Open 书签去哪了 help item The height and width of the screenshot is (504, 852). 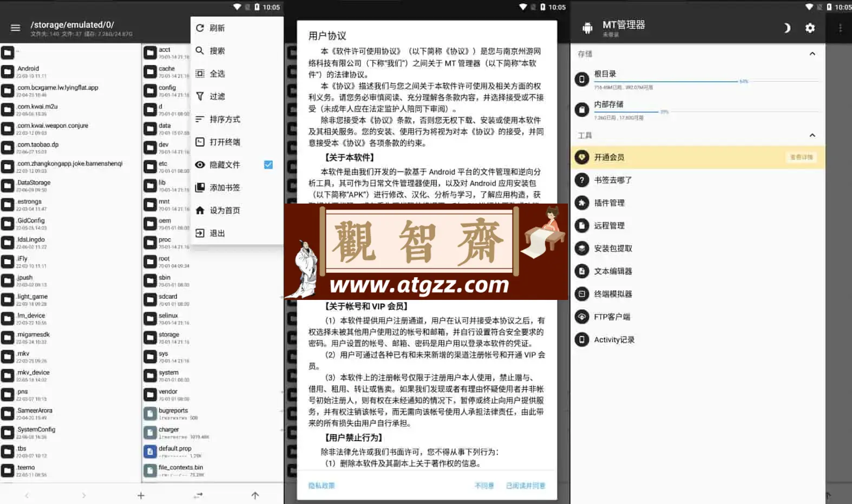coord(698,180)
